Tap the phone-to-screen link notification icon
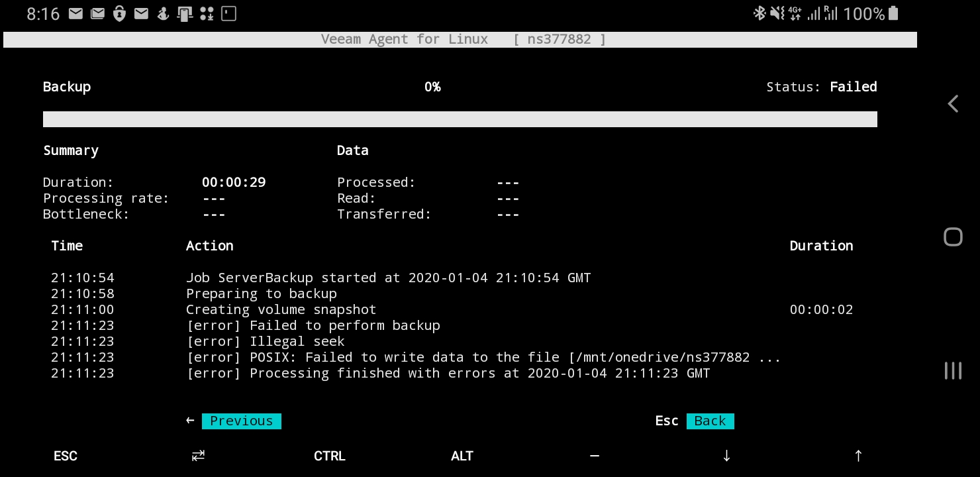980x477 pixels. [x=185, y=13]
